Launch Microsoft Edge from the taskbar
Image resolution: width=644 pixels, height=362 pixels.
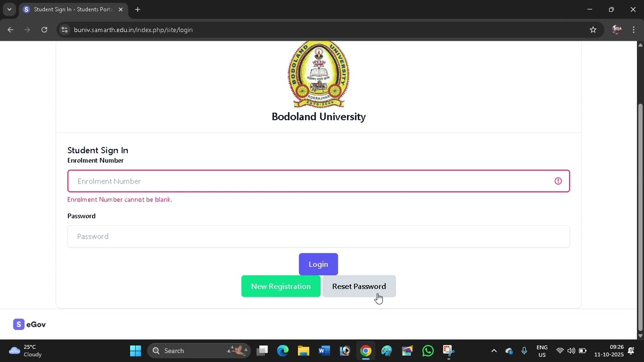[x=283, y=350]
